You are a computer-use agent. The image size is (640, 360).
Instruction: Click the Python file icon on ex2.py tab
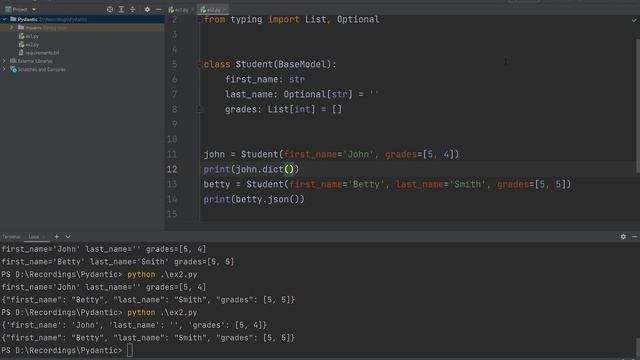(x=203, y=9)
